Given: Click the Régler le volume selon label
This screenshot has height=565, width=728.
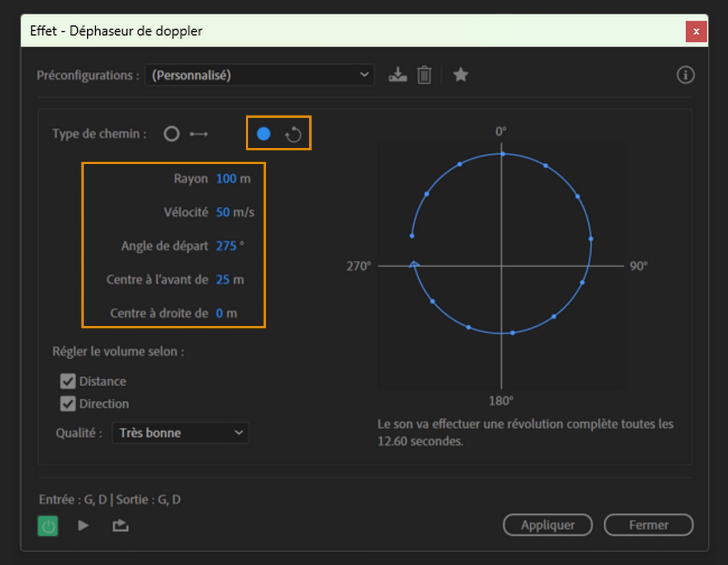Looking at the screenshot, I should point(118,351).
